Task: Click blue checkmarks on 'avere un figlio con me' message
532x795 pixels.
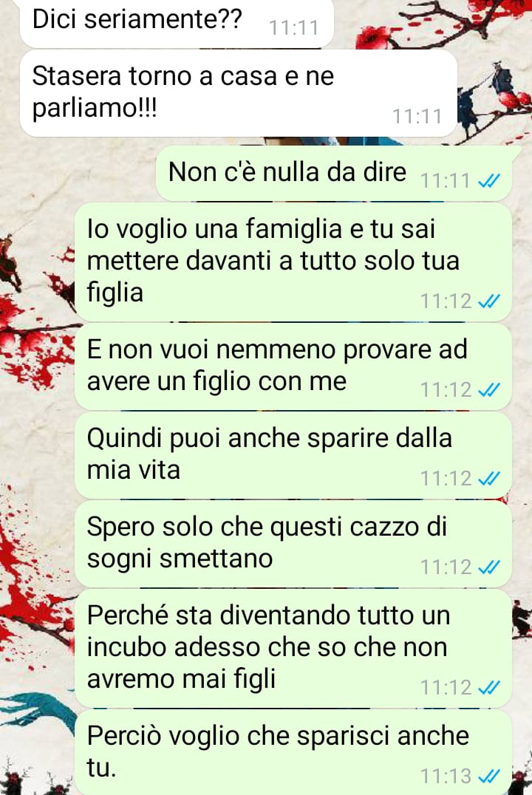Action: point(489,390)
